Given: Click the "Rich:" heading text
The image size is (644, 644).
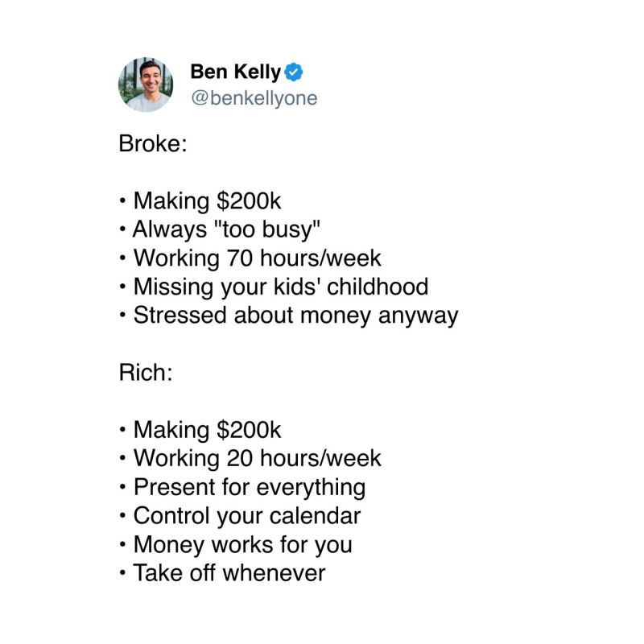Looking at the screenshot, I should (145, 373).
